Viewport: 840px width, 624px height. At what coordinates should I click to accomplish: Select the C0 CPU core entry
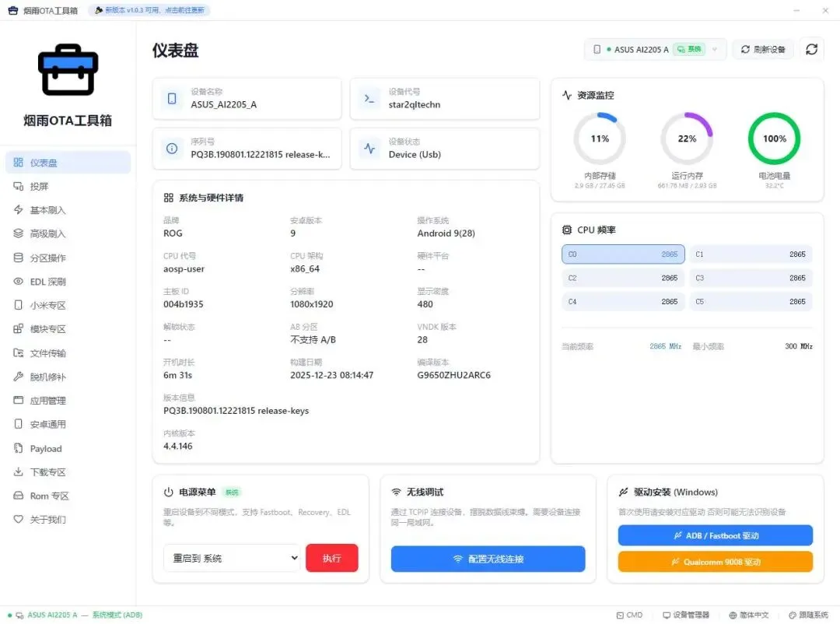point(623,254)
